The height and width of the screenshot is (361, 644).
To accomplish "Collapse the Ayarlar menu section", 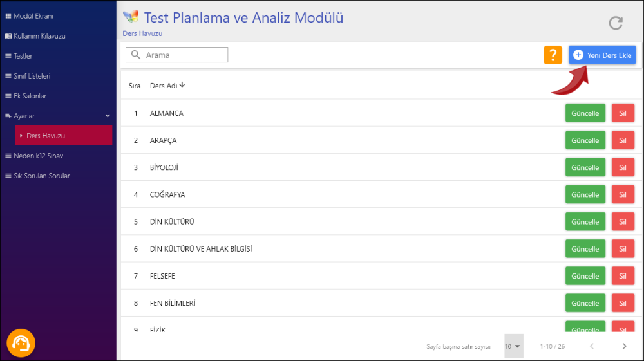I will tap(108, 116).
